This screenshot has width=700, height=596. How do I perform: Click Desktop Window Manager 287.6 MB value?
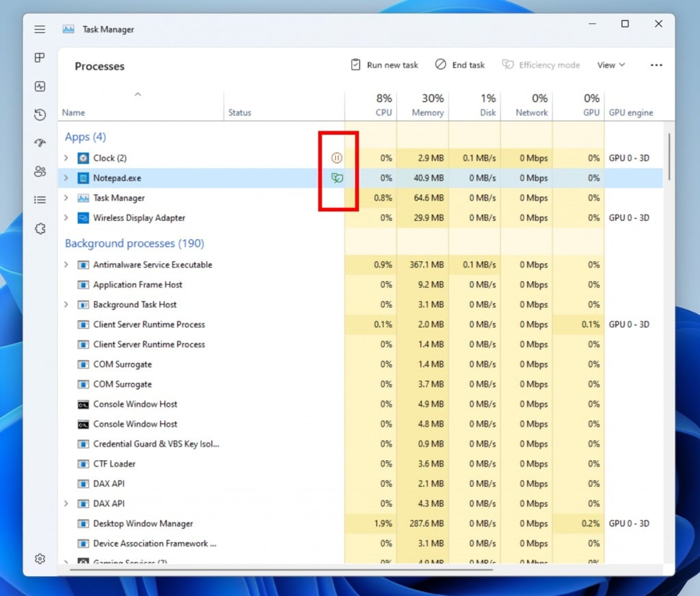(427, 523)
